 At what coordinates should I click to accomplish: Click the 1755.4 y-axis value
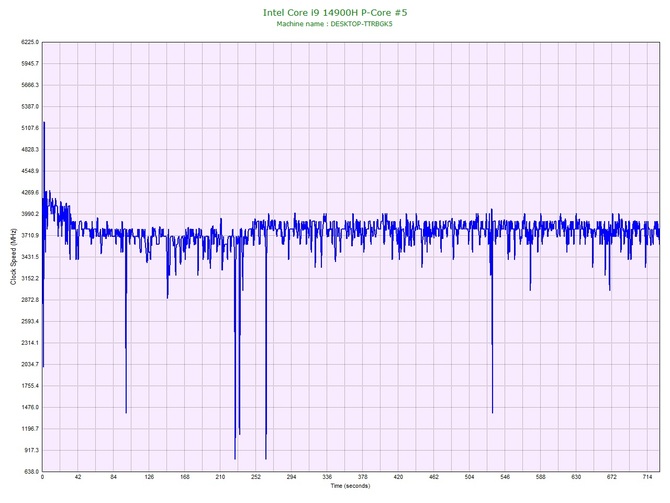click(30, 386)
